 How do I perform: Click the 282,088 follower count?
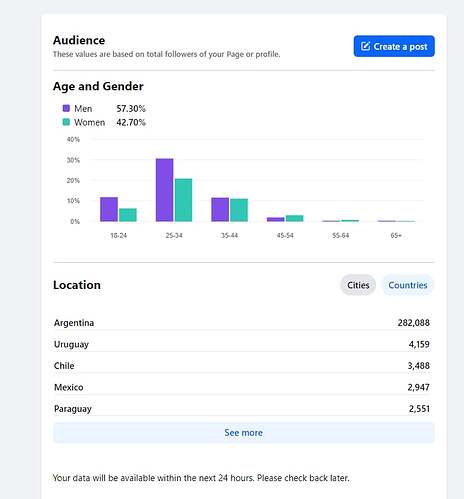coord(413,323)
